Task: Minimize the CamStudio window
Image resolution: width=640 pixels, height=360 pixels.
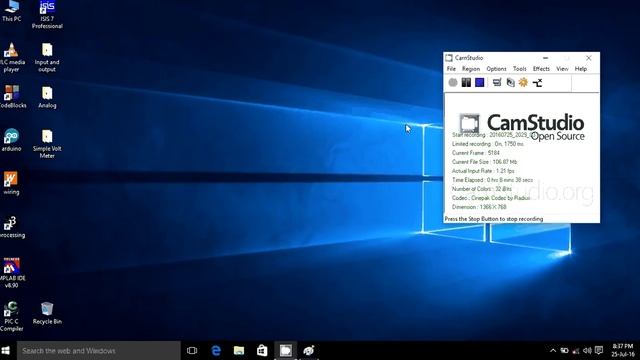Action: (x=545, y=58)
